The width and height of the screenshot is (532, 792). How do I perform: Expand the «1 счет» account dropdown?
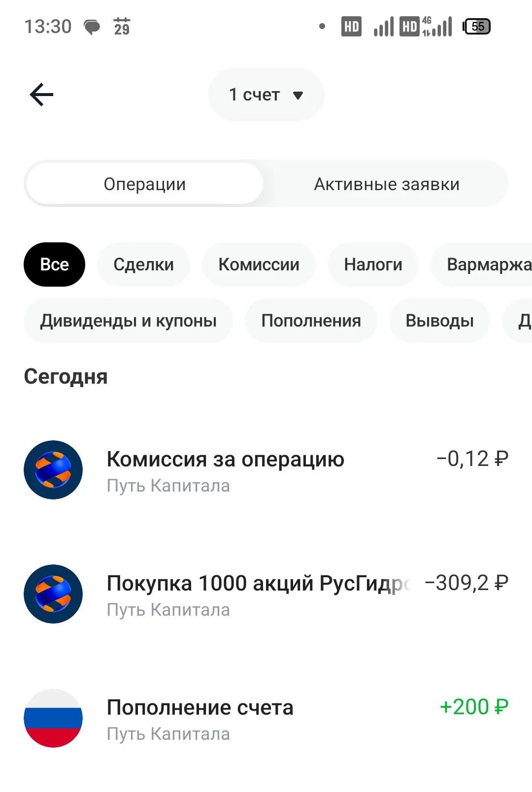(x=266, y=95)
